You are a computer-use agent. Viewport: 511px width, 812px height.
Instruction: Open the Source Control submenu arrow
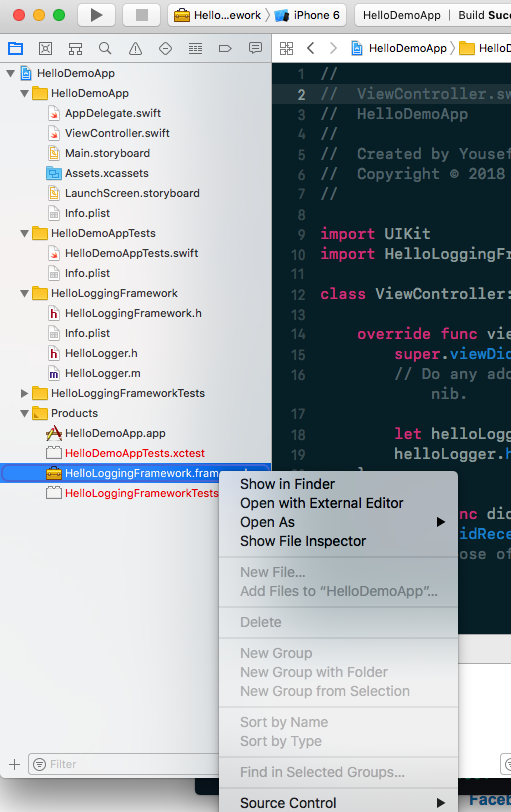441,803
